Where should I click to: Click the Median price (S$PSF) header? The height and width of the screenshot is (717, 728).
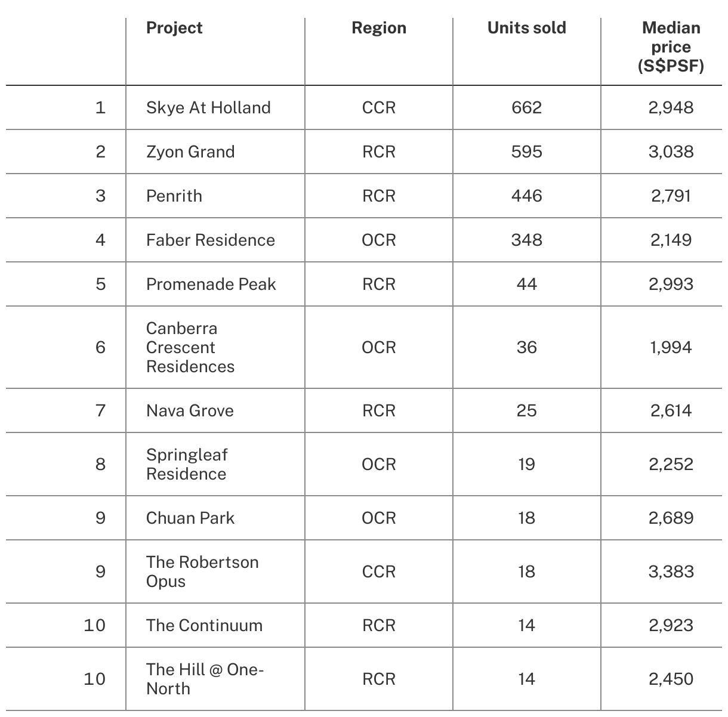[x=671, y=47]
